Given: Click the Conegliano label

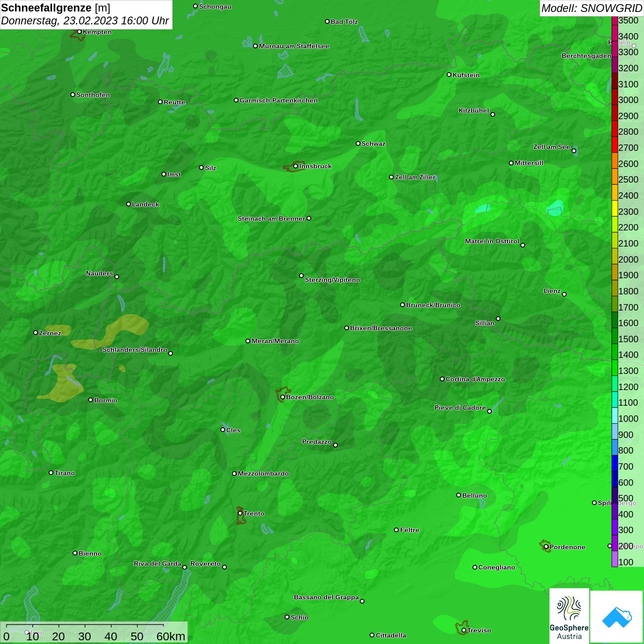Looking at the screenshot, I should (497, 567).
